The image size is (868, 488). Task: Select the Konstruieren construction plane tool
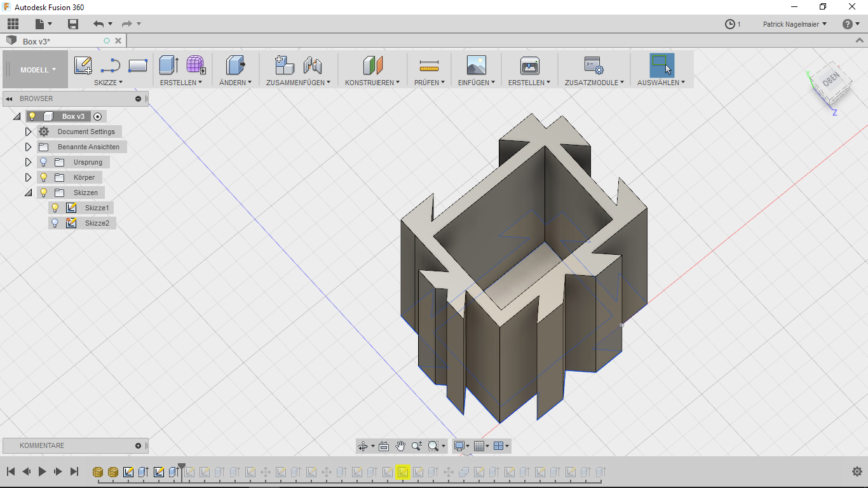click(372, 65)
